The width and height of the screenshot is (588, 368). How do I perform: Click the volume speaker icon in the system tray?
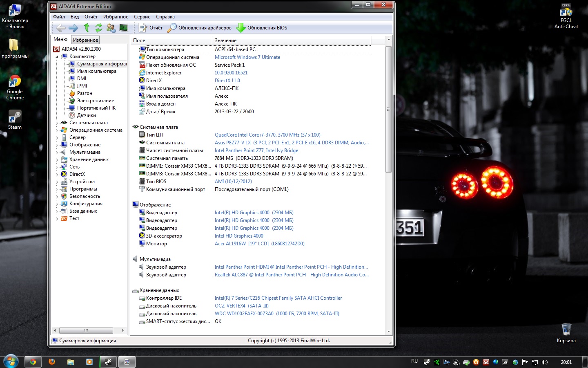pos(545,362)
